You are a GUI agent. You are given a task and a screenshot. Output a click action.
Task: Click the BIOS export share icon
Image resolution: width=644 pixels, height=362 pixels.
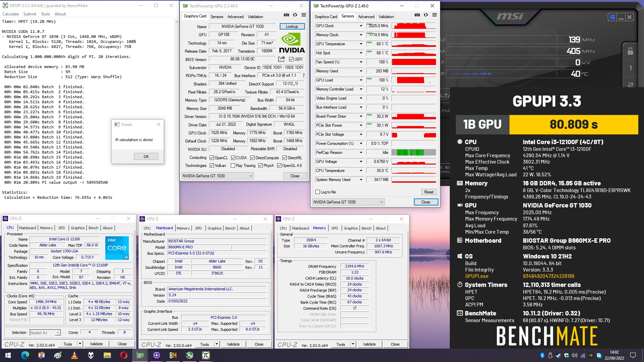coord(281,59)
